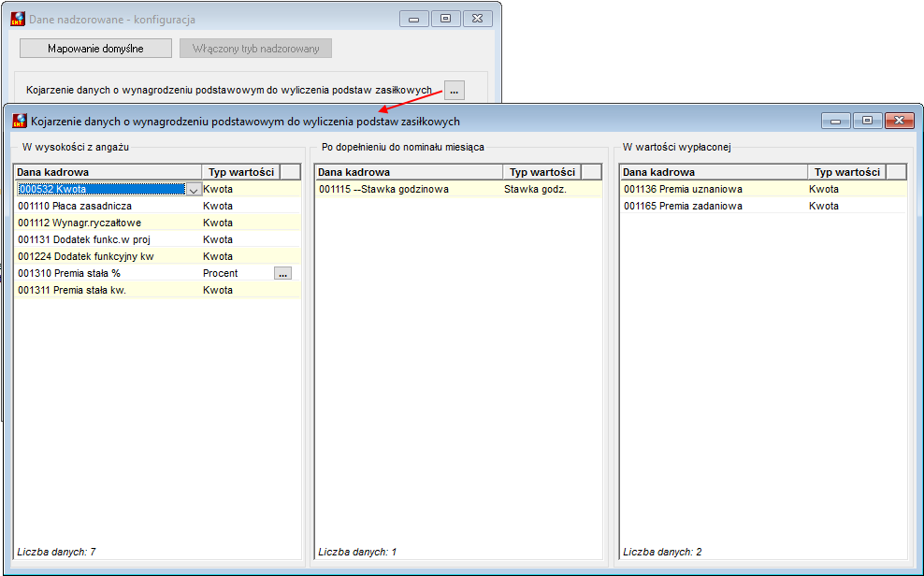
Task: Click Włączony tryb nadzorowany button
Action: (x=255, y=49)
